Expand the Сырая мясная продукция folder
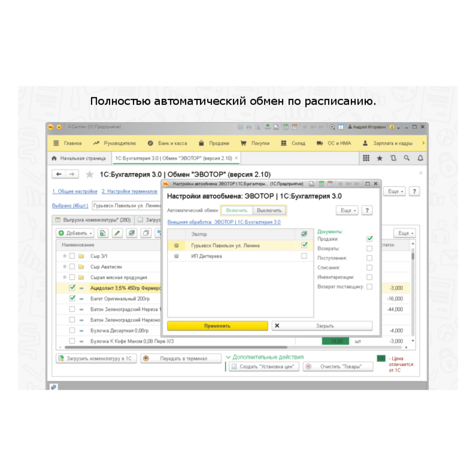The image size is (476, 476). click(65, 277)
